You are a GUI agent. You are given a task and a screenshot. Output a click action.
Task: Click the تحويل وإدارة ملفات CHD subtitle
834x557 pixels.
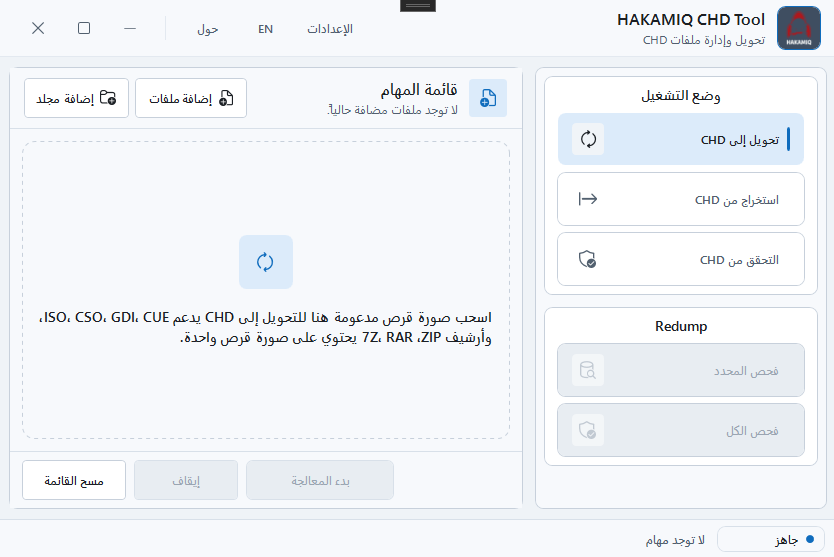pyautogui.click(x=704, y=40)
